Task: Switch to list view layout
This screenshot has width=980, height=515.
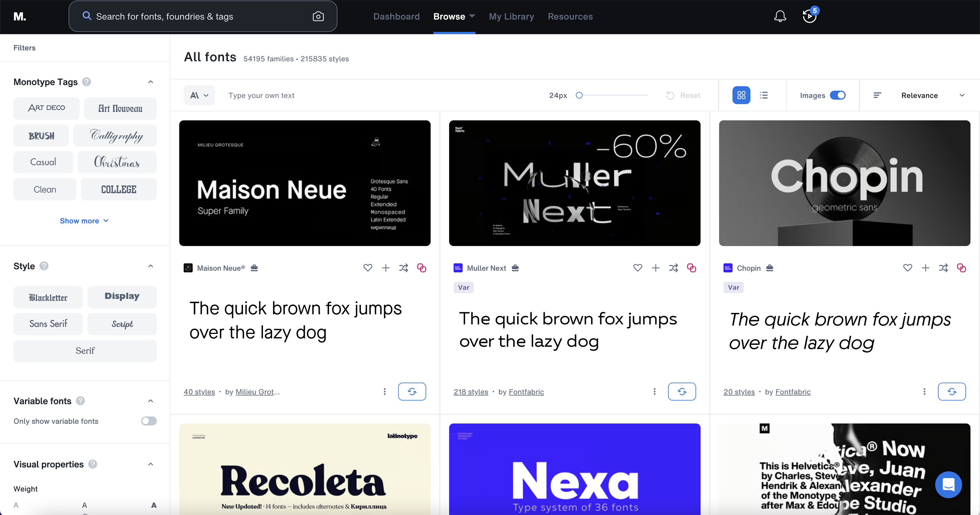Action: coord(764,95)
